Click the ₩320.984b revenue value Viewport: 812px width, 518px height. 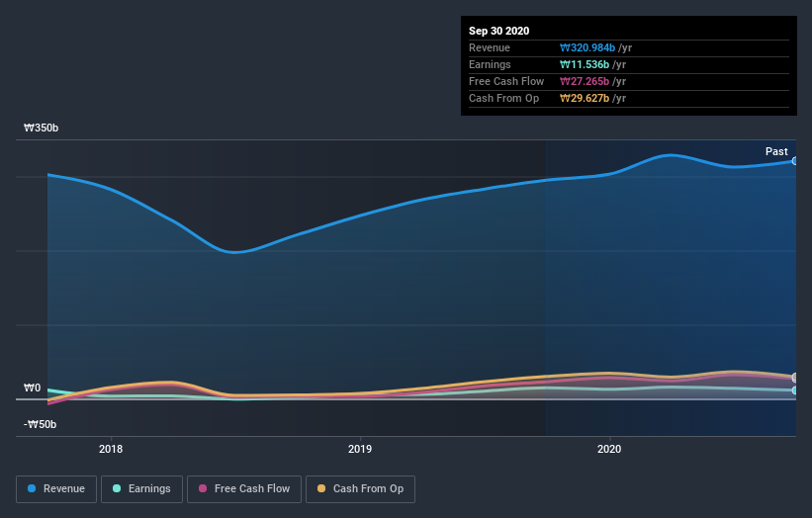click(587, 47)
